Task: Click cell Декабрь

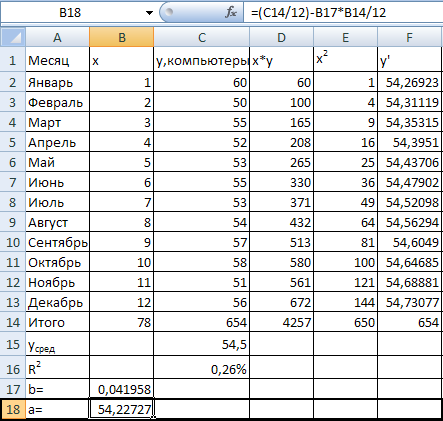Action: (57, 302)
